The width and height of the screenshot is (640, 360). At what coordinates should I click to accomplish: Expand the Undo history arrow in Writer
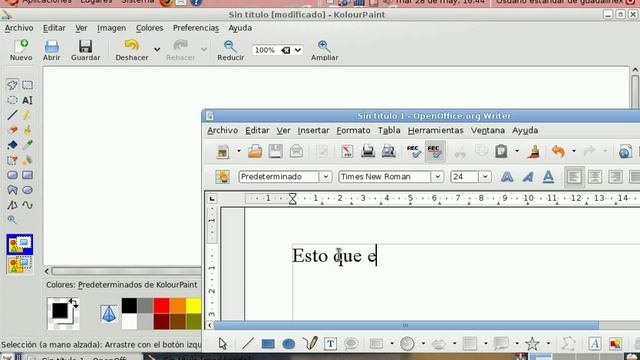(x=573, y=151)
